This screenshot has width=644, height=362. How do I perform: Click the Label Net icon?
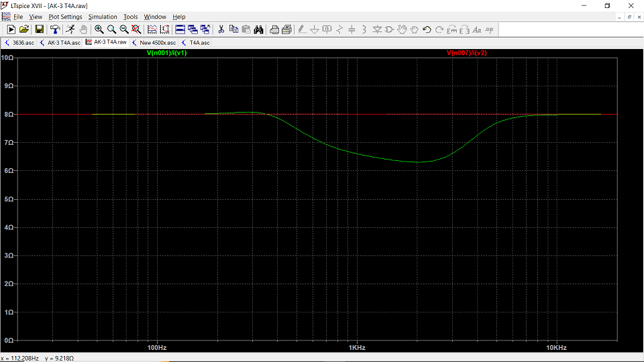click(327, 29)
